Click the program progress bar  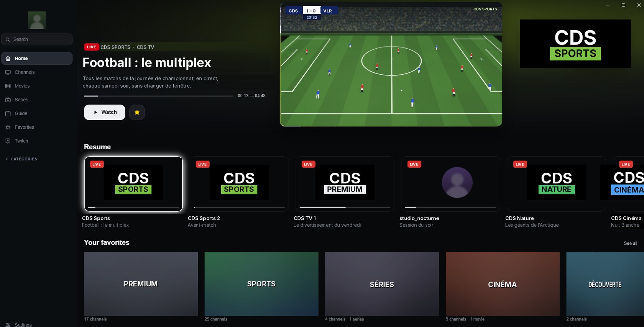tap(159, 96)
